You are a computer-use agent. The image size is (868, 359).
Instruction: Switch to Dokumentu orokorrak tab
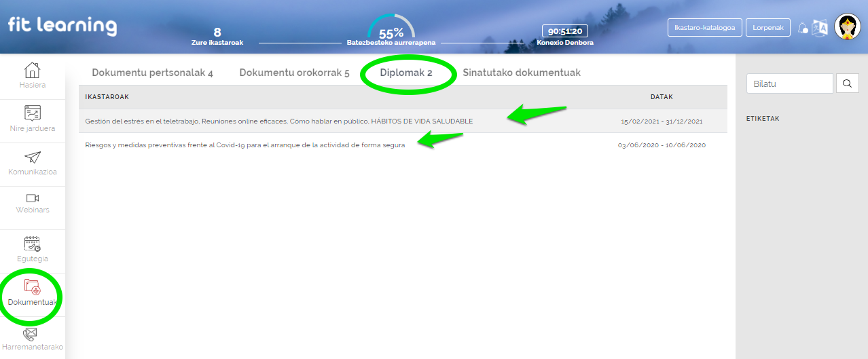[x=294, y=73]
